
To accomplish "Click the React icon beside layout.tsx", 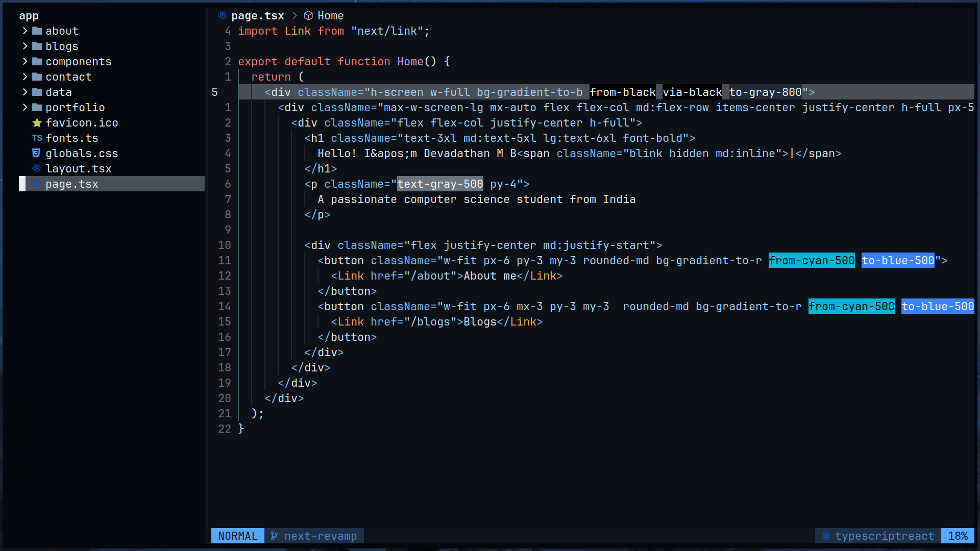I will [x=37, y=169].
